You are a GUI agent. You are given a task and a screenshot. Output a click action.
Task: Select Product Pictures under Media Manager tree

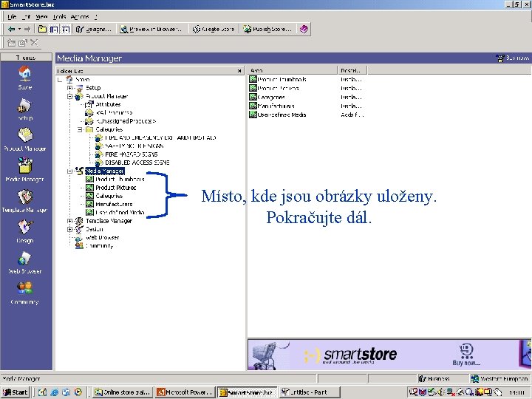(116, 188)
